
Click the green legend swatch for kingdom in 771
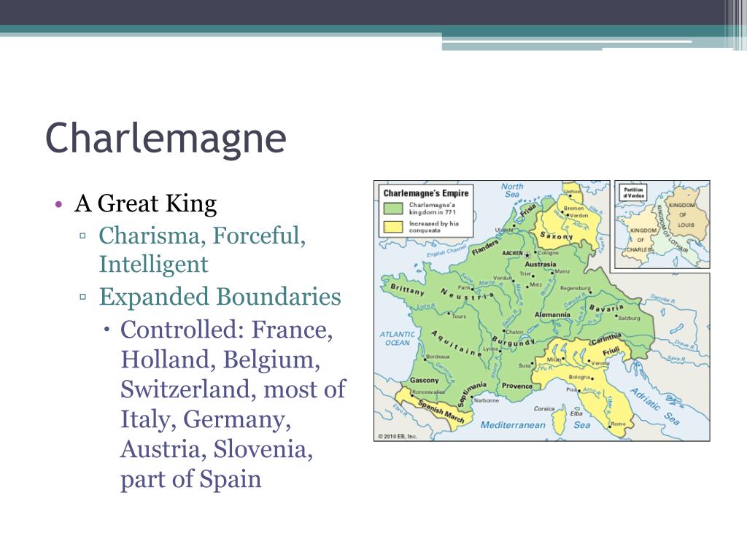393,208
